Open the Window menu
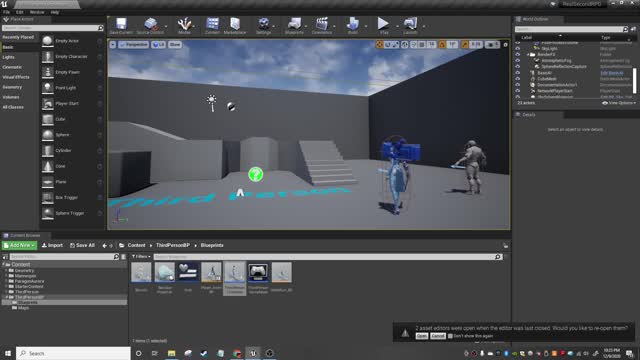Image resolution: width=640 pixels, height=360 pixels. pyautogui.click(x=37, y=12)
